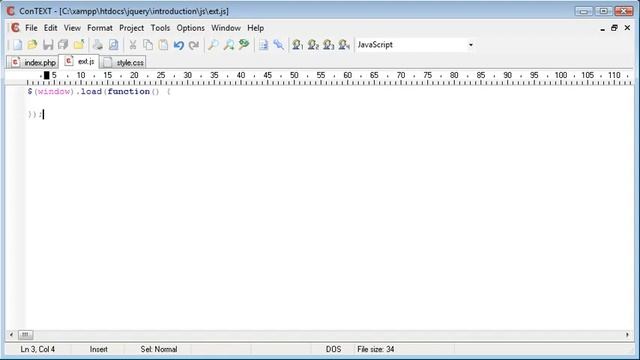The height and width of the screenshot is (360, 640).
Task: Select the ext.js tab
Action: (79, 62)
